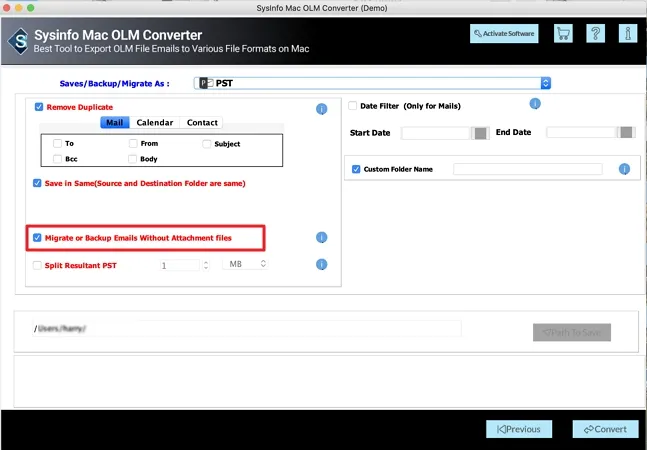
Task: Tick the From field checkbox
Action: pos(133,143)
